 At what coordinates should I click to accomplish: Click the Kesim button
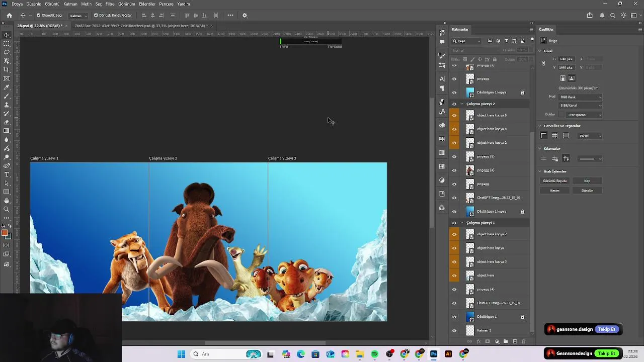554,191
